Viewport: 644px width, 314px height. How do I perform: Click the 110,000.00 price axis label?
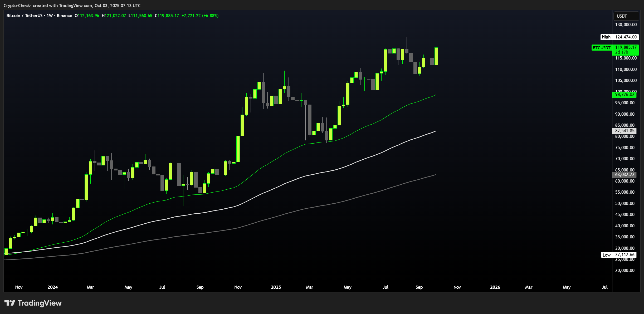pos(626,69)
